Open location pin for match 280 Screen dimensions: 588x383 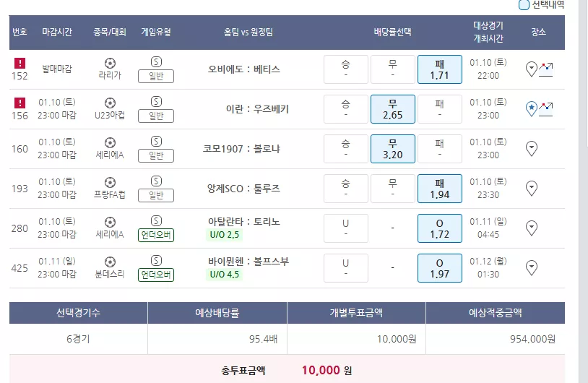532,228
